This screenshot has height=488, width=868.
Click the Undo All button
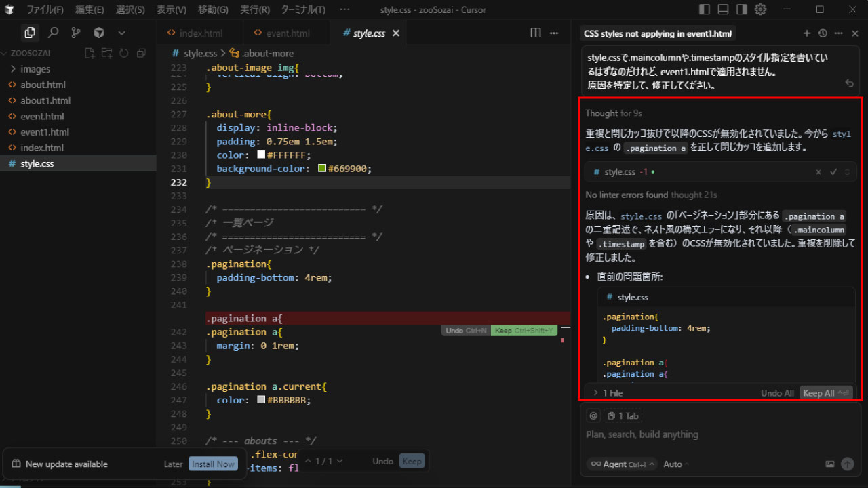pyautogui.click(x=777, y=393)
